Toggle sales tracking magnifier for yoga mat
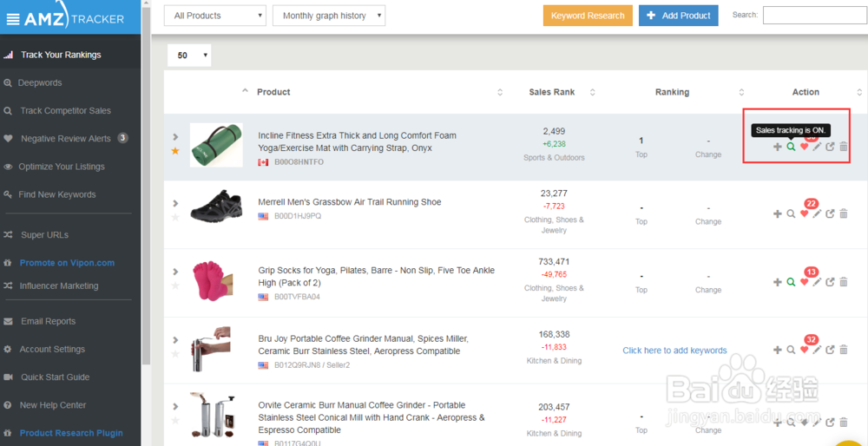 coord(791,147)
